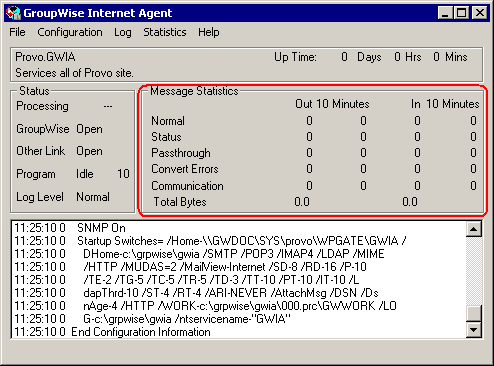Open the File menu
The width and height of the screenshot is (494, 366).
tap(17, 32)
